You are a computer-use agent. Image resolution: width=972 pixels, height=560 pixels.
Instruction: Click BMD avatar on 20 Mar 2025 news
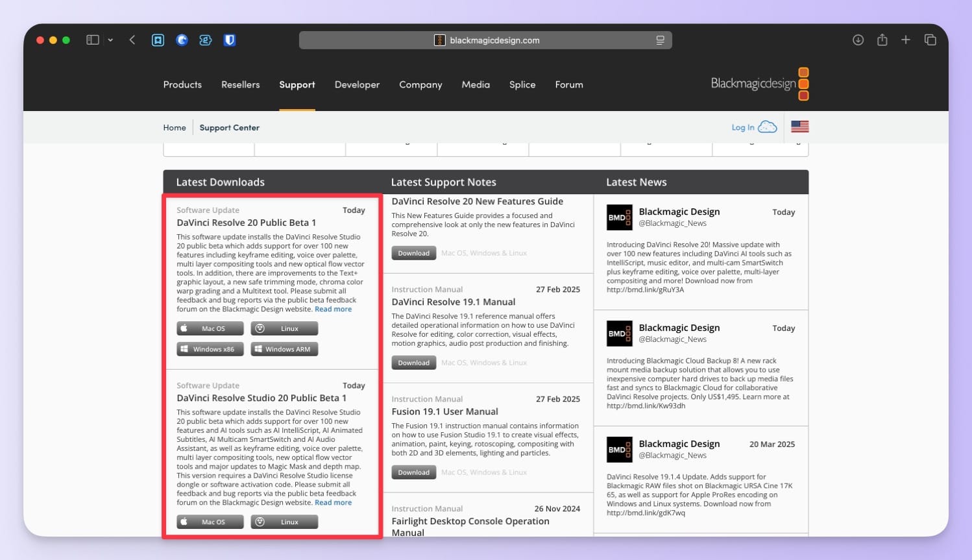tap(619, 450)
